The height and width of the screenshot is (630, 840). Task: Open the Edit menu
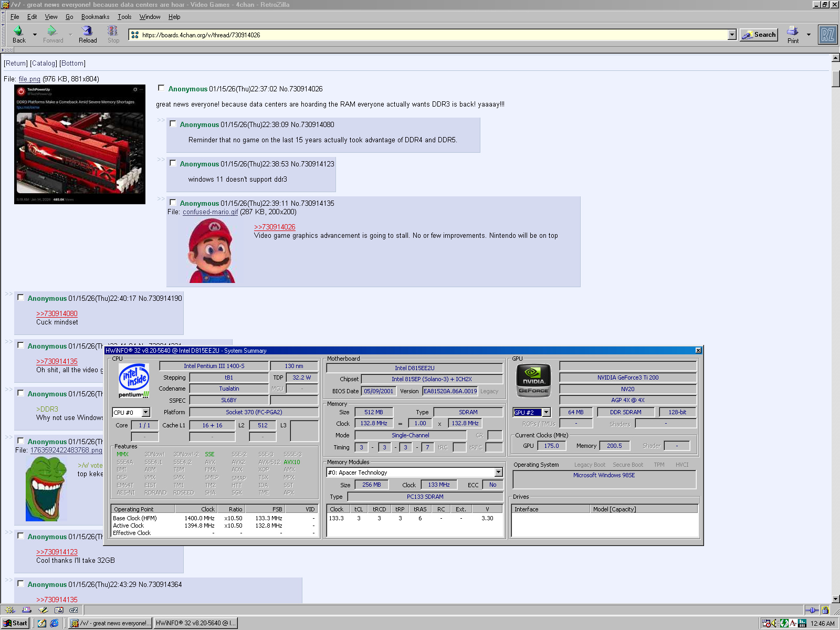pos(32,17)
